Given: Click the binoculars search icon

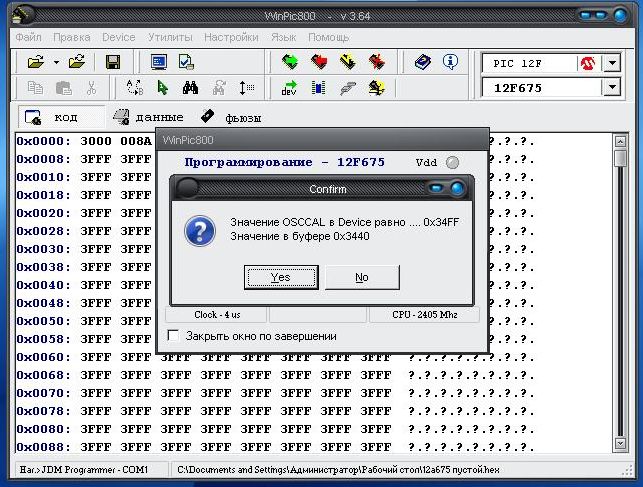Looking at the screenshot, I should (x=190, y=88).
